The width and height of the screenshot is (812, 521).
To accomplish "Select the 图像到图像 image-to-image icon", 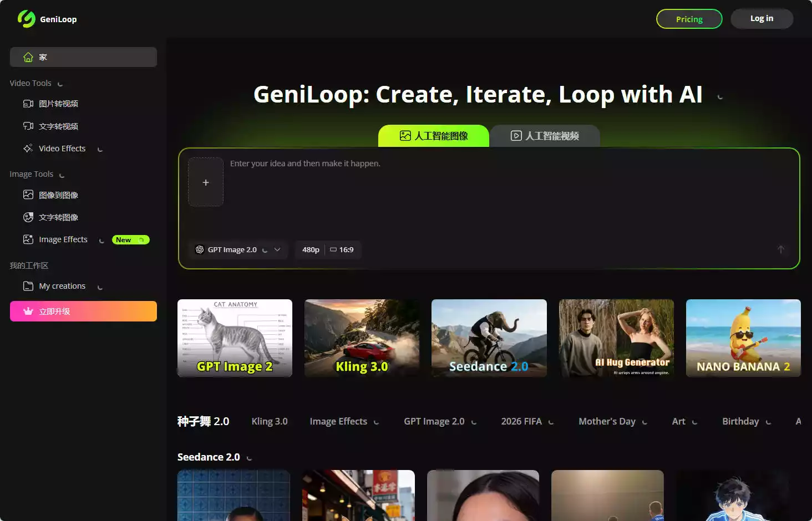I will (28, 195).
